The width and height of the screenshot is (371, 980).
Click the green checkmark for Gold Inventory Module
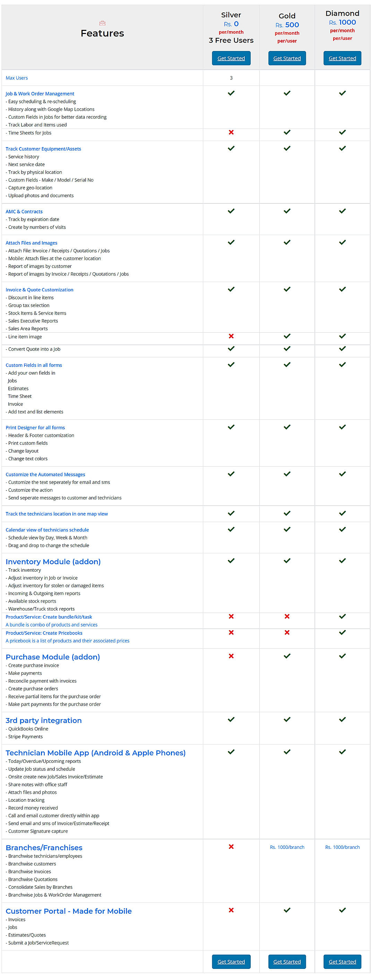[x=287, y=560]
